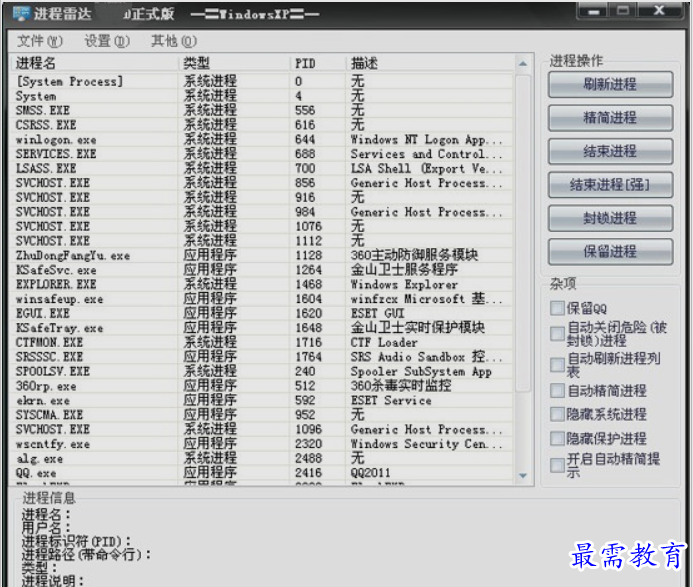Click the scroll down arrow of process list
This screenshot has height=587, width=693.
click(523, 476)
